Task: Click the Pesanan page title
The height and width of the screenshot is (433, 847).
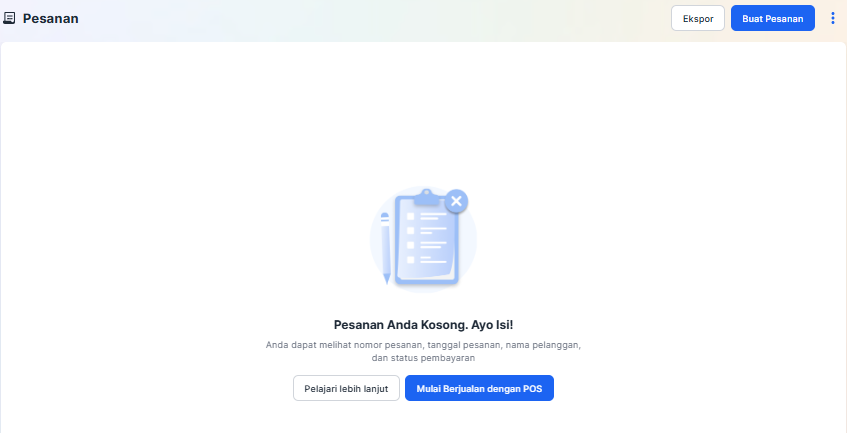Action: (51, 18)
